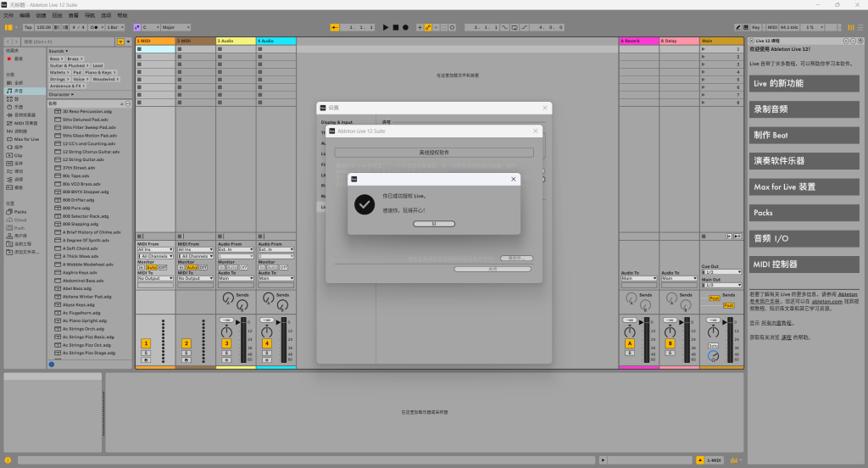The image size is (868, 468).
Task: Toggle the scale mode icon beside C
Action: point(136,27)
